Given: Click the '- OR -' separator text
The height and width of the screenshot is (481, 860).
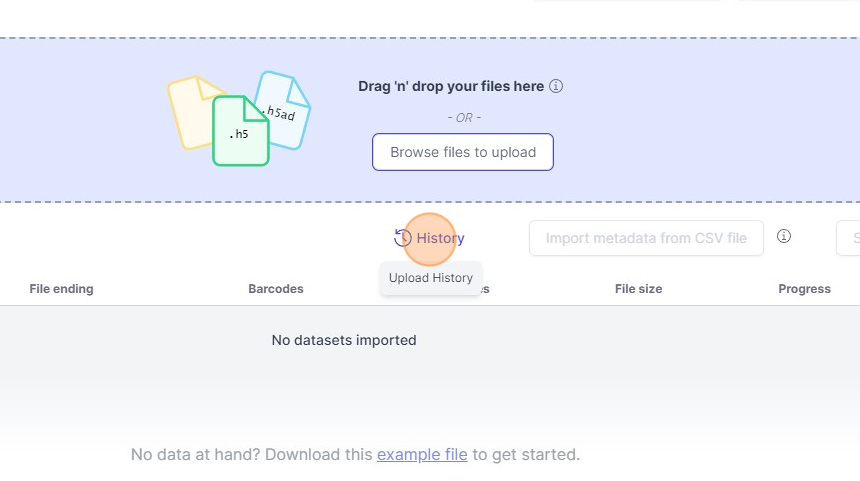Looking at the screenshot, I should coord(463,118).
